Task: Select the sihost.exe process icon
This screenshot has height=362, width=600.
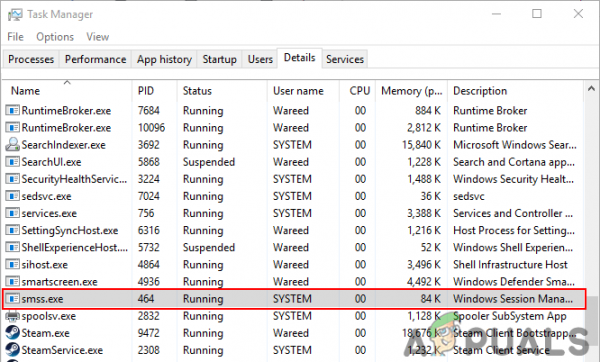Action: click(x=12, y=264)
